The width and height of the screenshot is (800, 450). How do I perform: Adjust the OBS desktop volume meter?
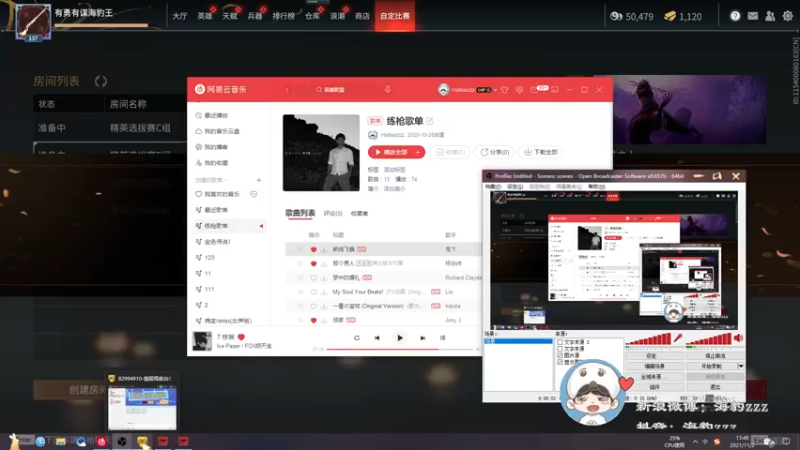click(x=709, y=339)
